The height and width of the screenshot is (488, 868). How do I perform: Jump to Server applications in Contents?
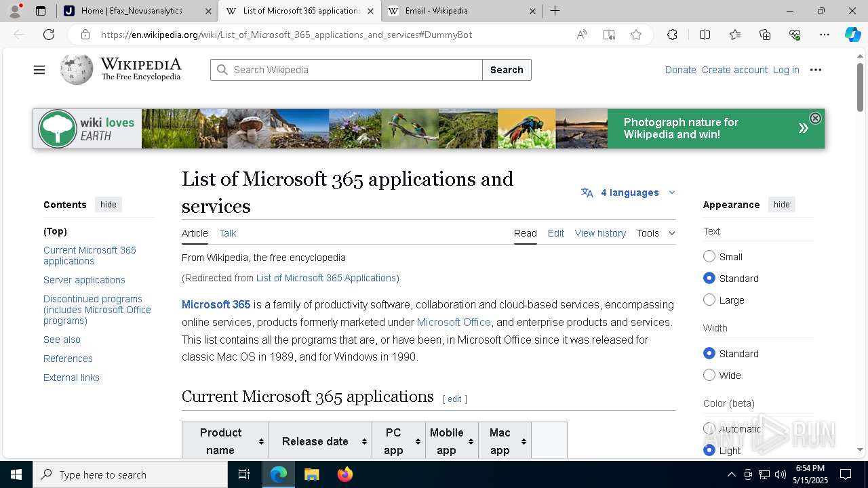(84, 280)
